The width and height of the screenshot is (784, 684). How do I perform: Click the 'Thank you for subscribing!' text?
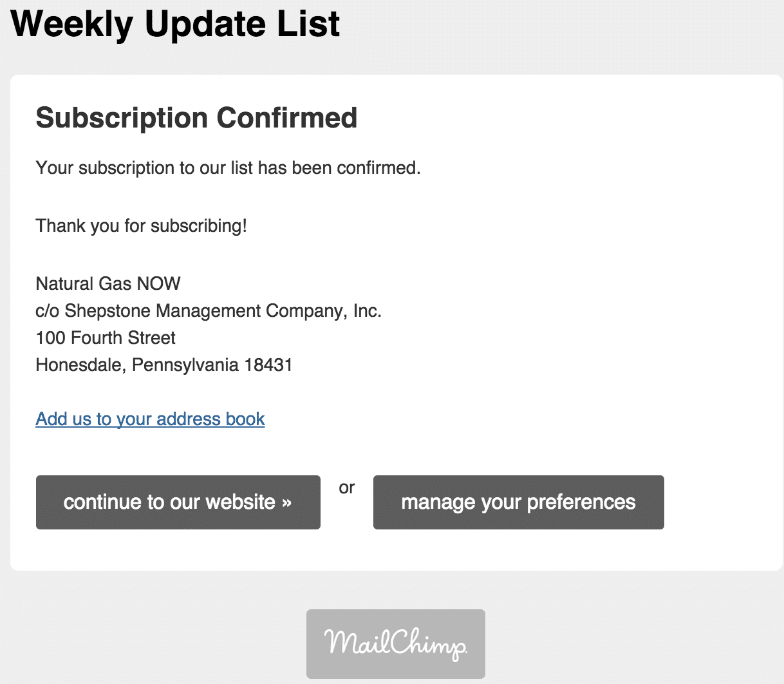tap(142, 226)
